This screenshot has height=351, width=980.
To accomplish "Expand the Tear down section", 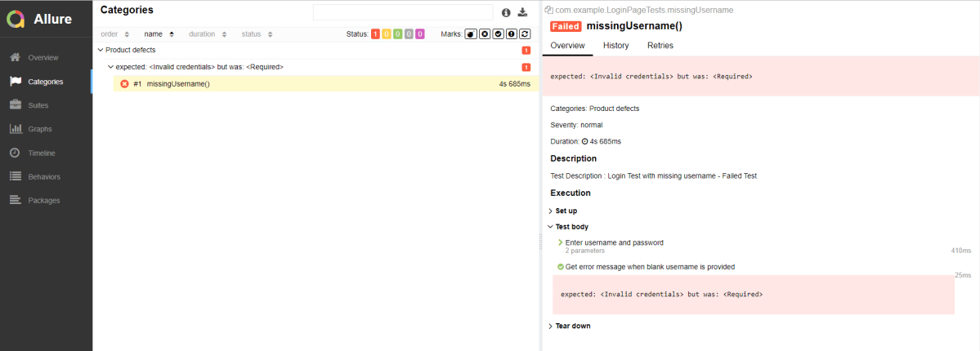I will (x=550, y=326).
